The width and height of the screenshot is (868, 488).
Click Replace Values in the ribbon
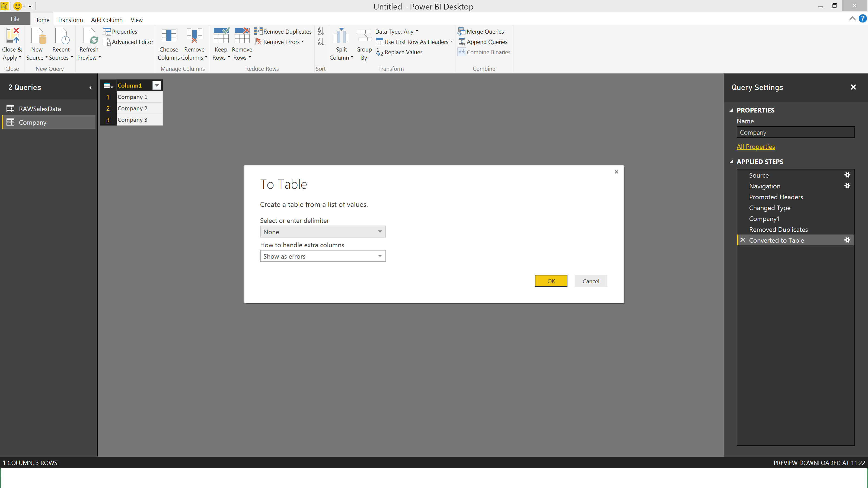(399, 52)
